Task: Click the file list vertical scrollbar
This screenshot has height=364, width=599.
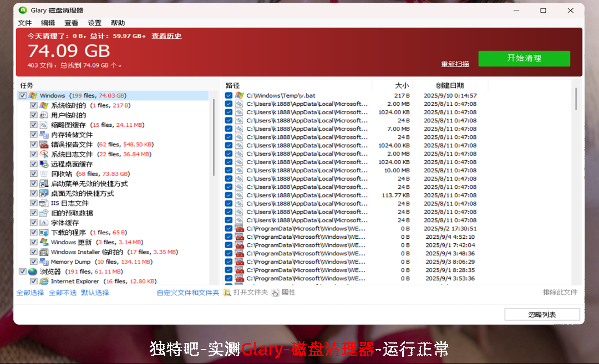Action: coord(576,99)
